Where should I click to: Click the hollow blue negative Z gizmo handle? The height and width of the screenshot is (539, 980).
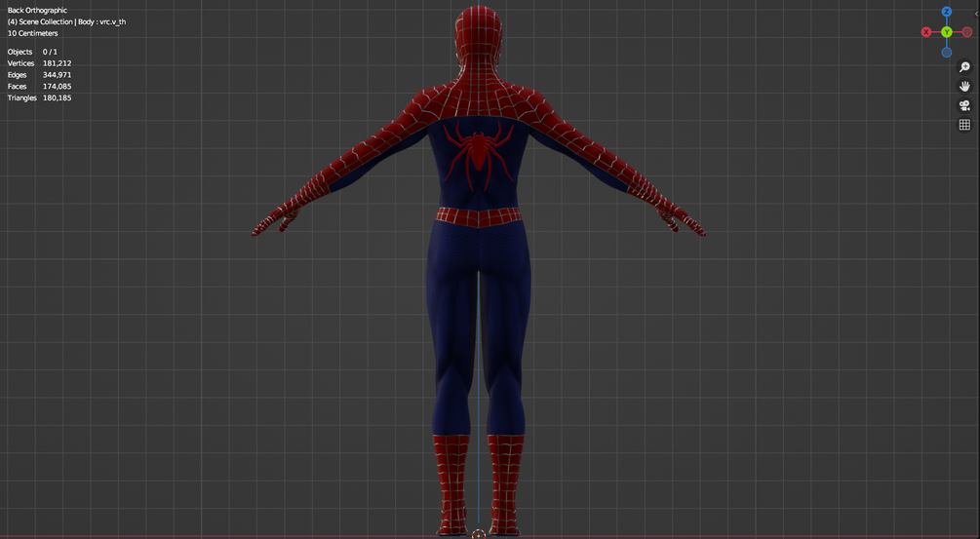[x=946, y=53]
